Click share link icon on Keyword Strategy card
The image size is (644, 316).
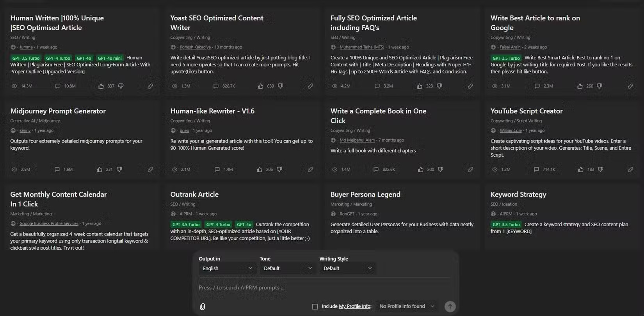click(630, 253)
